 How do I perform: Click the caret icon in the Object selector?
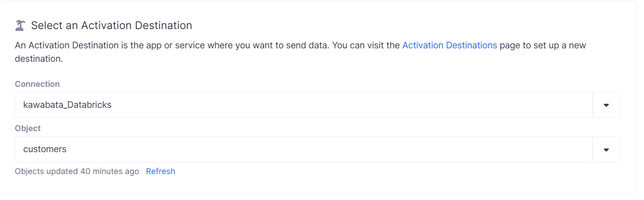606,150
